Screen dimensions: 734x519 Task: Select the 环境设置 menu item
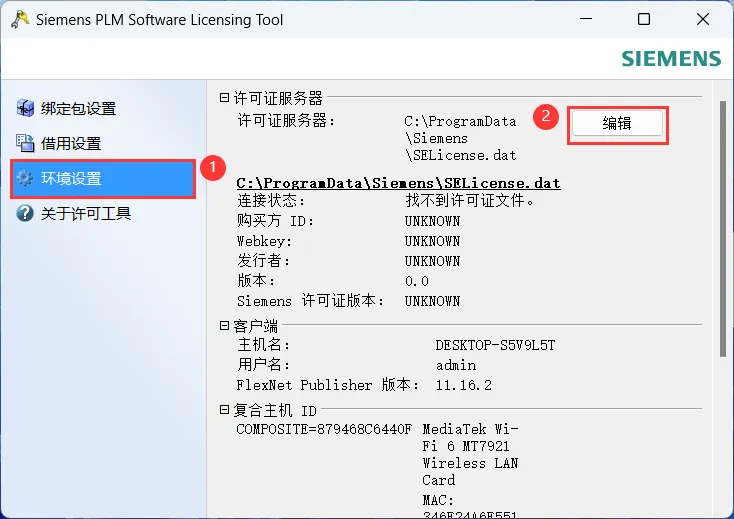coord(103,178)
